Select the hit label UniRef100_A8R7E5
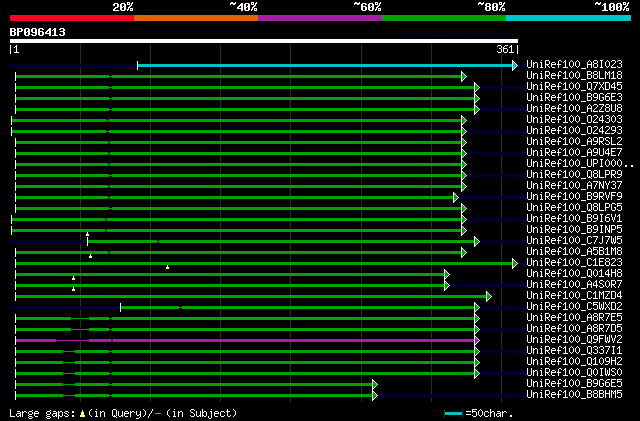The image size is (640, 421). (x=574, y=318)
